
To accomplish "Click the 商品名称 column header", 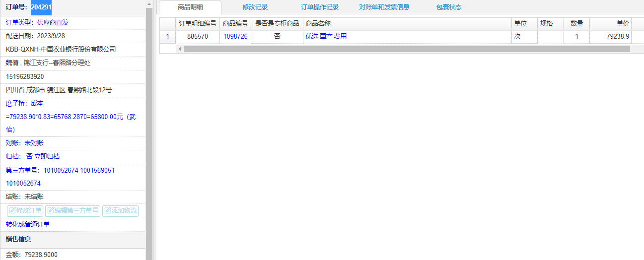I will pos(407,23).
